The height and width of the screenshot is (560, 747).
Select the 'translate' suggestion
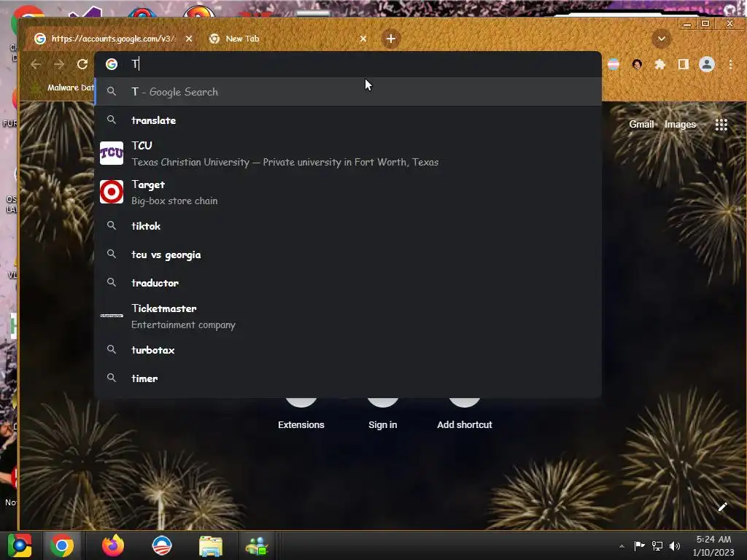pyautogui.click(x=348, y=120)
